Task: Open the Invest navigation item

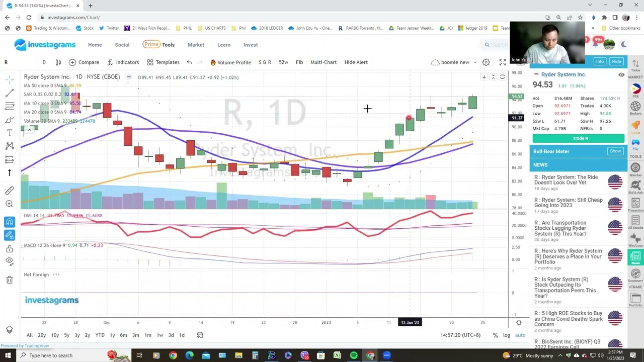Action: pos(251,45)
